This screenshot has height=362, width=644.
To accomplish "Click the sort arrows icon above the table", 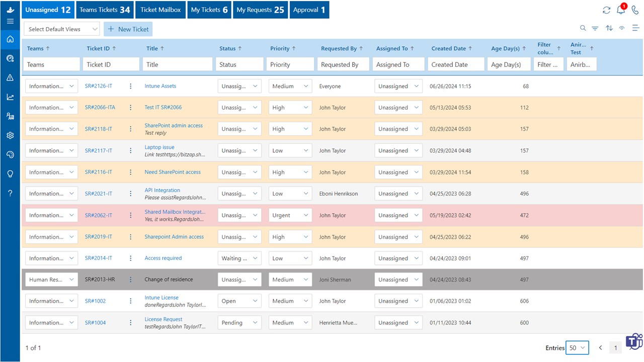I will tap(609, 29).
